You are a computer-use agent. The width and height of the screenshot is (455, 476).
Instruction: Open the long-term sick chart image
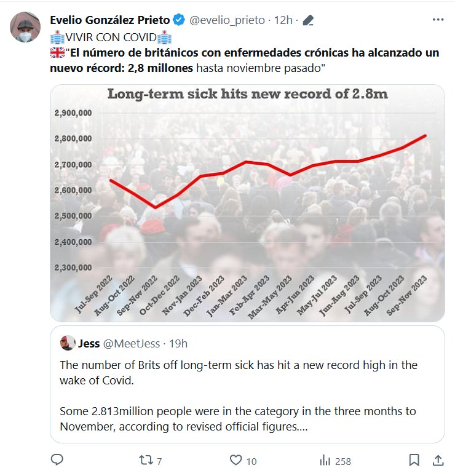247,203
